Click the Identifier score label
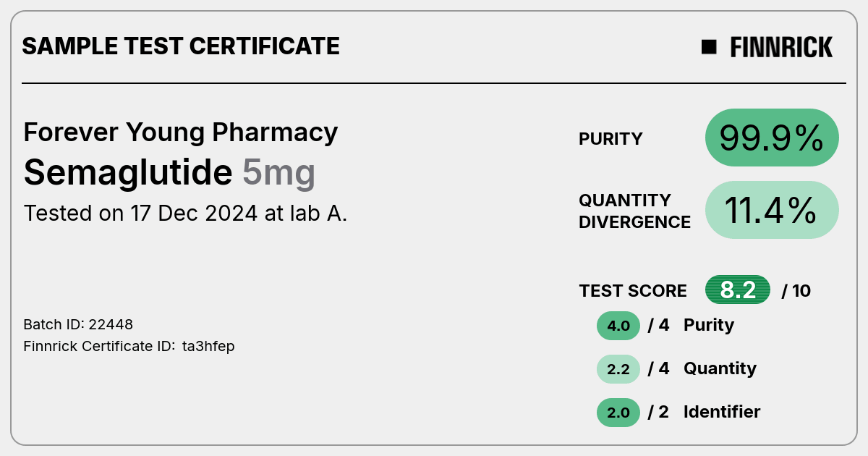The width and height of the screenshot is (868, 456). pos(722,412)
